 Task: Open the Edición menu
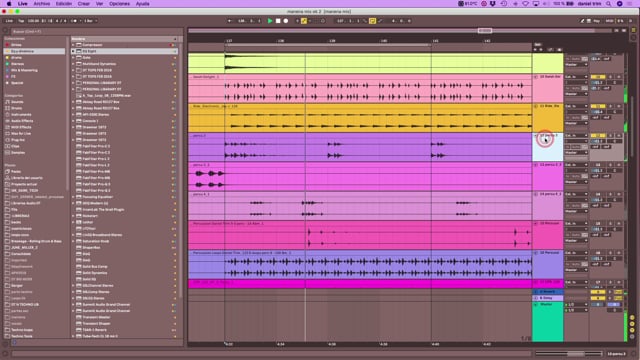[x=64, y=4]
